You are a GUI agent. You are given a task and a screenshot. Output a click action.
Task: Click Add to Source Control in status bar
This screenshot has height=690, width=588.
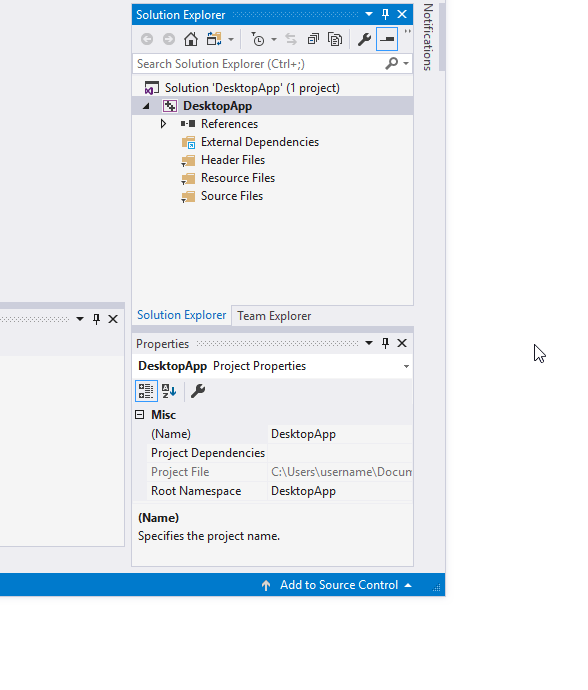(339, 585)
